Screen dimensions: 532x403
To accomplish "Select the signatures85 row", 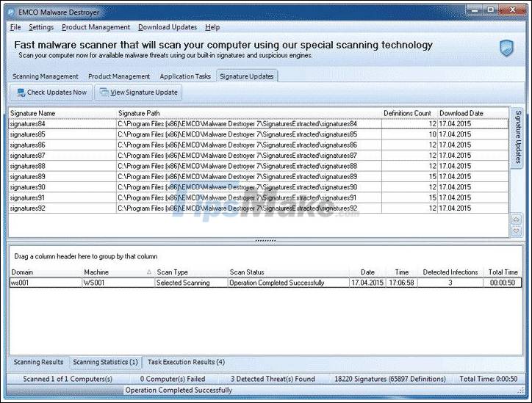I will coord(259,134).
